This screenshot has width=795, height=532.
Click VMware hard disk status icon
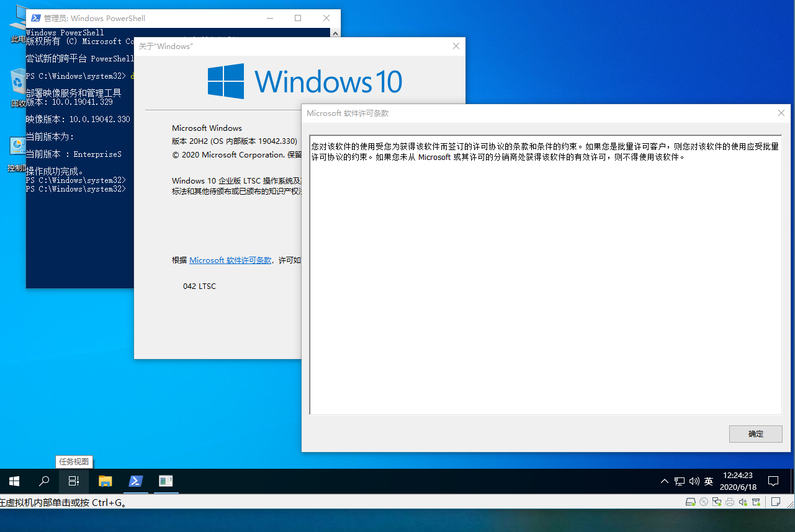tap(690, 502)
